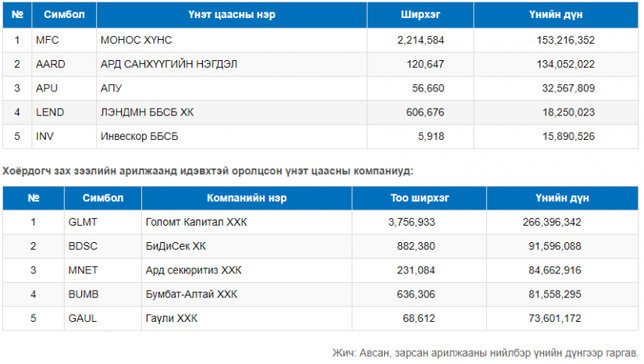Click the Компанийн нэр column header

(247, 198)
